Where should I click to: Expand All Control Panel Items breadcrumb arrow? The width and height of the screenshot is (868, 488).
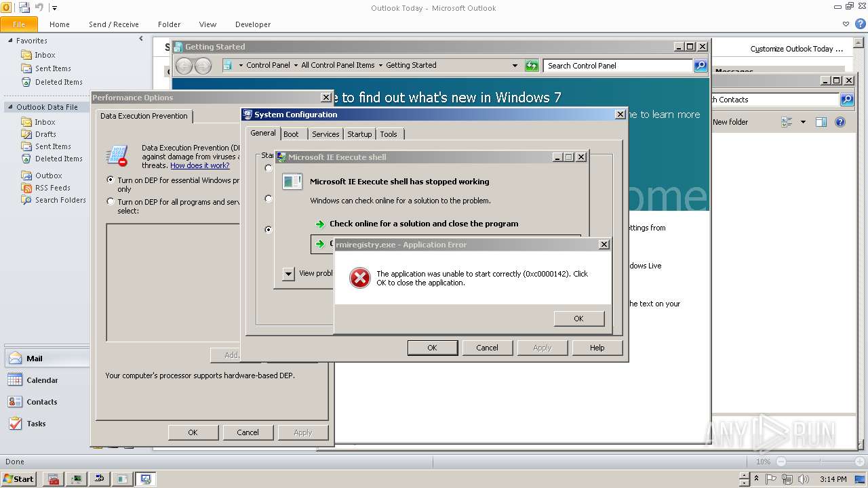pos(380,66)
